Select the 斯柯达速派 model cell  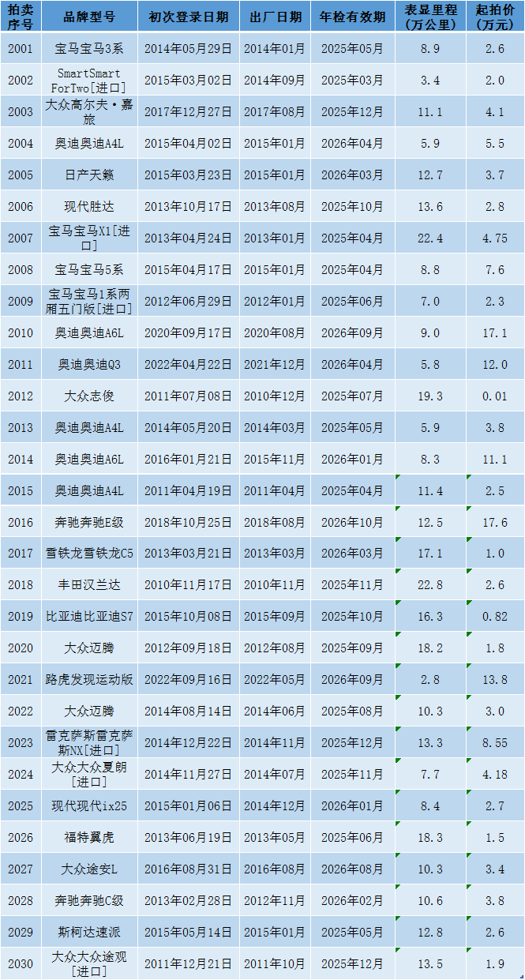point(89,932)
